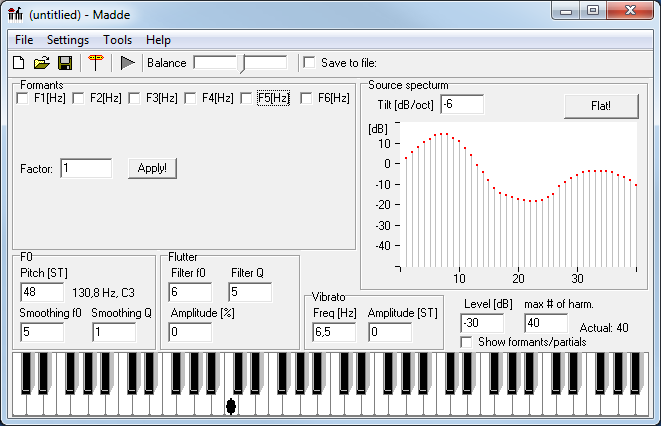Click the Madde app icon in title bar
Screen dimensions: 661x426
(15, 13)
